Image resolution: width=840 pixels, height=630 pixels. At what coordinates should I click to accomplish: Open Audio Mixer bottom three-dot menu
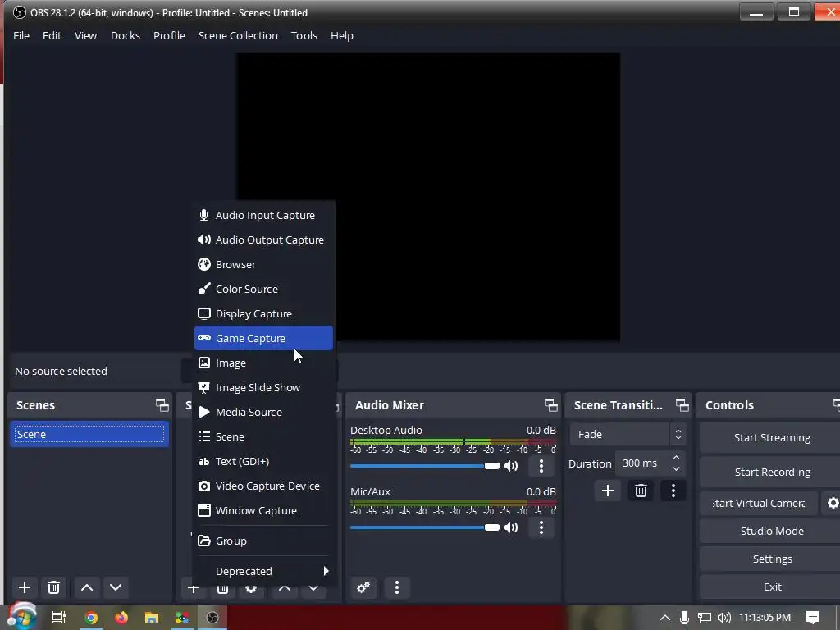pos(397,587)
